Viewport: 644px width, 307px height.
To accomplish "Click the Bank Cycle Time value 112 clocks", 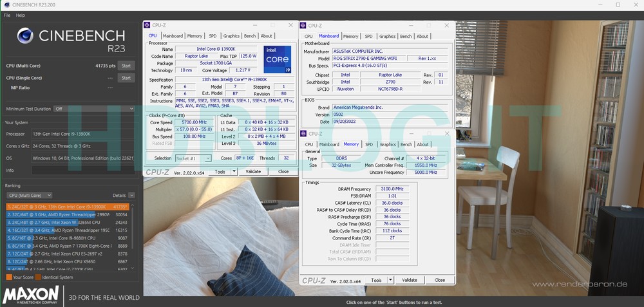I will tap(392, 230).
